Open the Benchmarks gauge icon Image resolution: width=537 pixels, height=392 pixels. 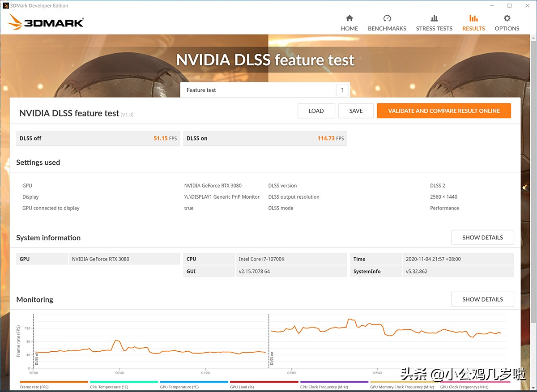coord(387,18)
